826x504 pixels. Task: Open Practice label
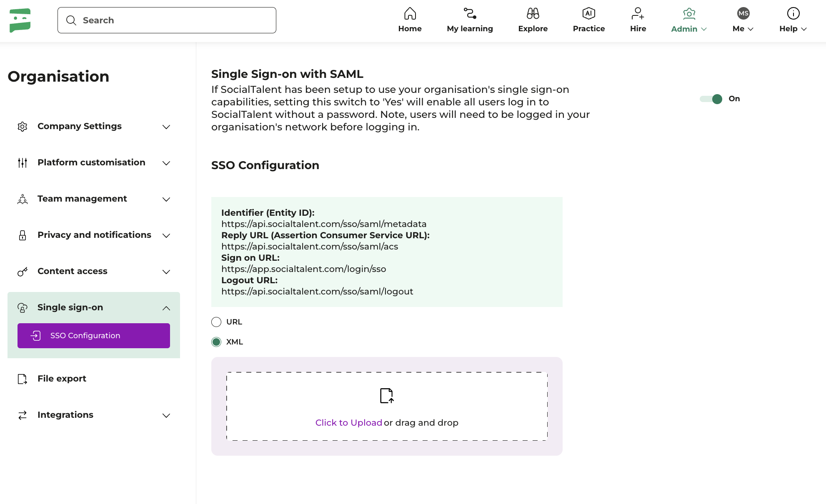click(x=588, y=29)
